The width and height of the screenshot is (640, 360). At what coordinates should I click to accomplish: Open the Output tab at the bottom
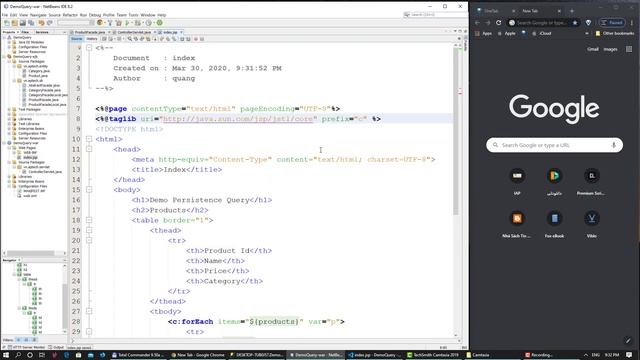[57, 347]
